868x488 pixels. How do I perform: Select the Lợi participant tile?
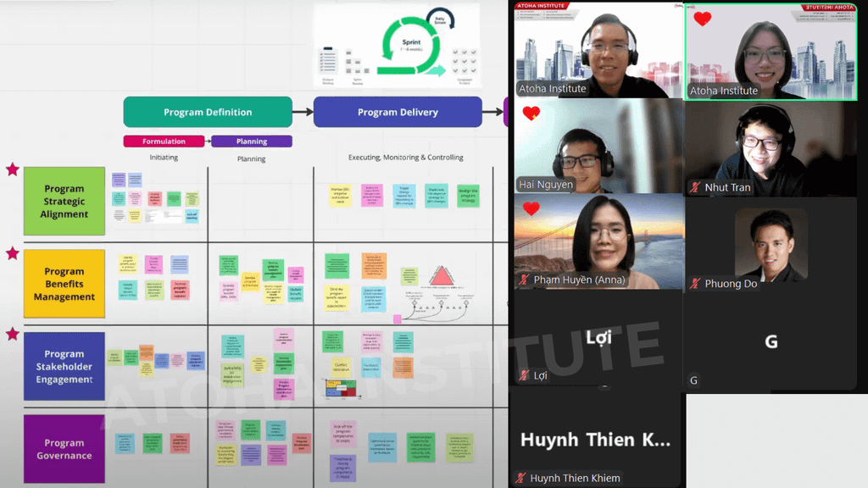click(599, 337)
